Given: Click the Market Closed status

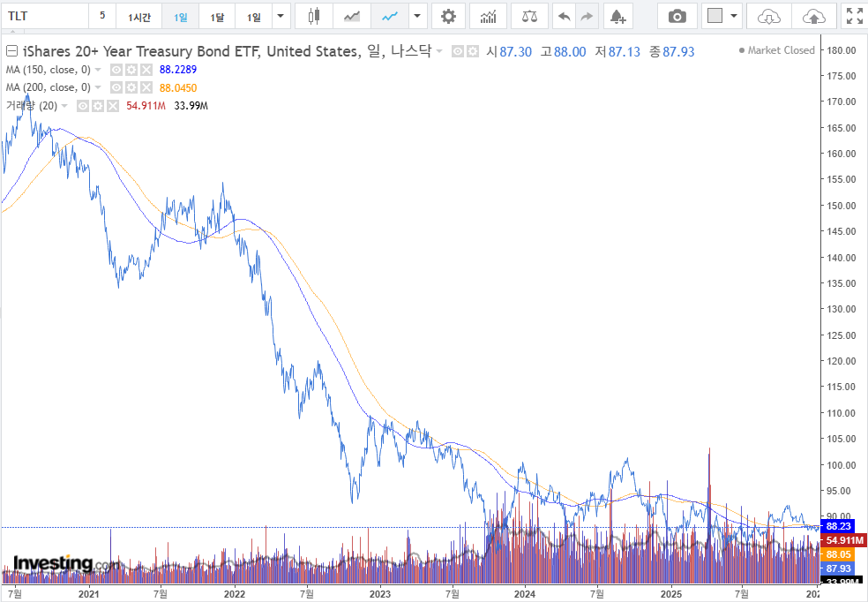Looking at the screenshot, I should point(776,50).
